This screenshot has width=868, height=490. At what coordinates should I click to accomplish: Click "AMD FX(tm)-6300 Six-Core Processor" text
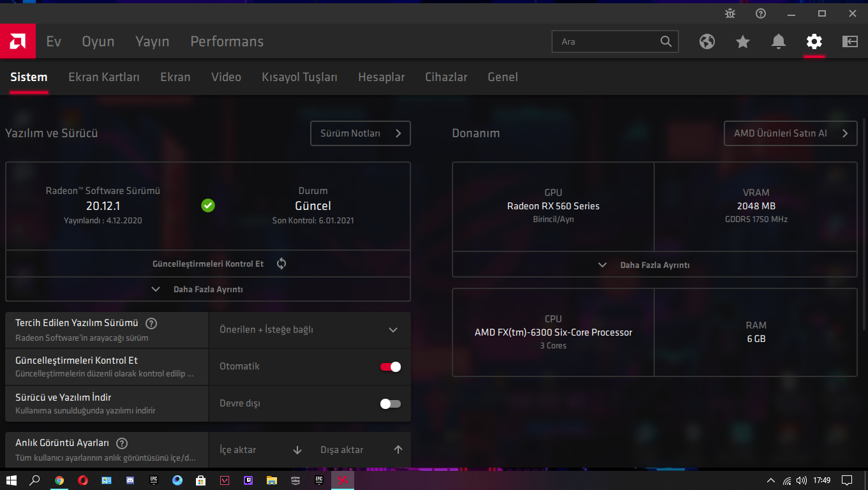click(x=553, y=332)
